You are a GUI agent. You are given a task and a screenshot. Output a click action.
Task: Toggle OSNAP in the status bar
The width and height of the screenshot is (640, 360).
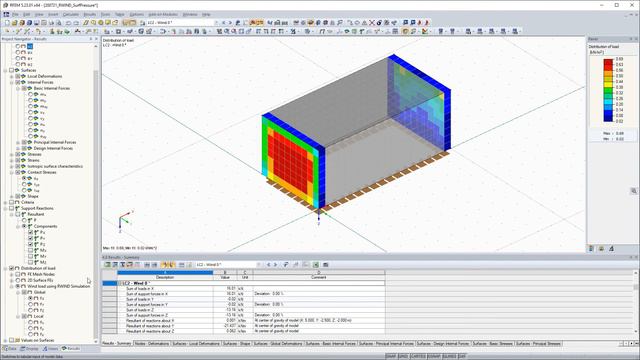point(433,356)
